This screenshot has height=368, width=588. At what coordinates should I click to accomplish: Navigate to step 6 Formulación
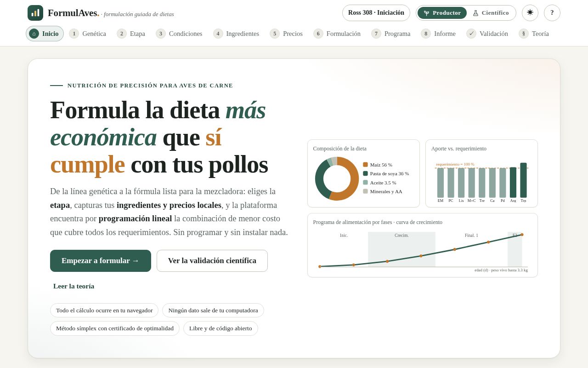337,34
